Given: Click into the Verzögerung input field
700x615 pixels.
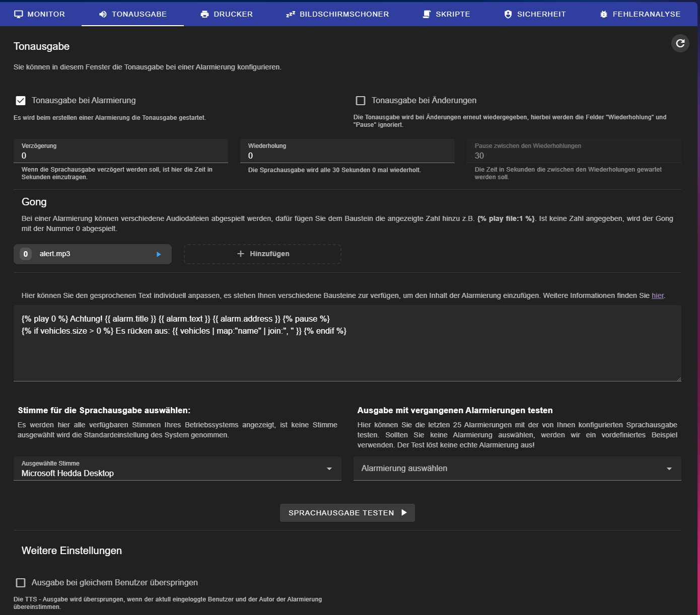Looking at the screenshot, I should [120, 156].
